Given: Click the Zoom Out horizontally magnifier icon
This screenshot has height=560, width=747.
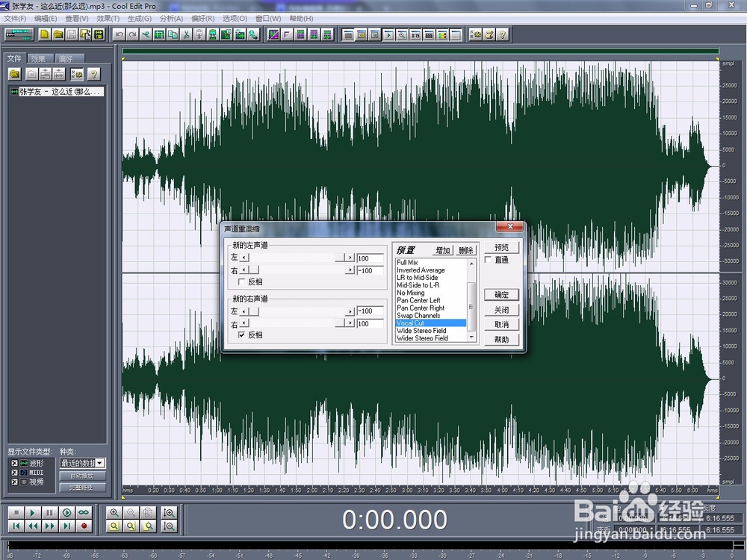Looking at the screenshot, I should point(131,512).
